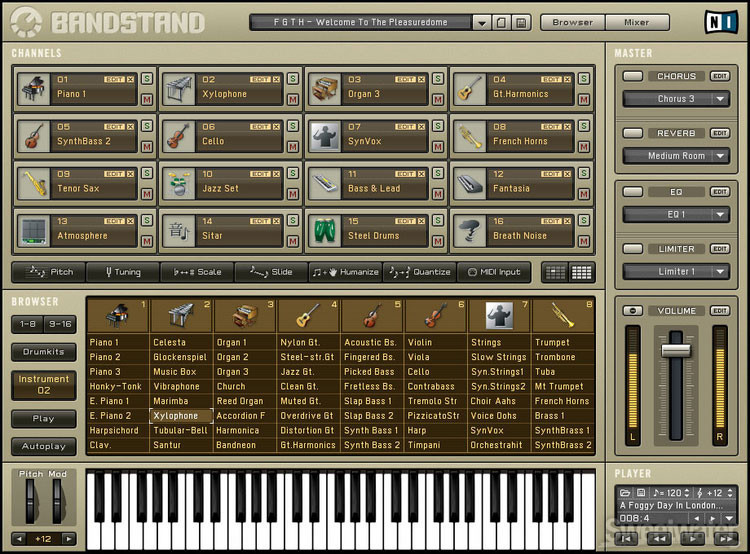Rewind the player with the rewind button

pyautogui.click(x=660, y=539)
